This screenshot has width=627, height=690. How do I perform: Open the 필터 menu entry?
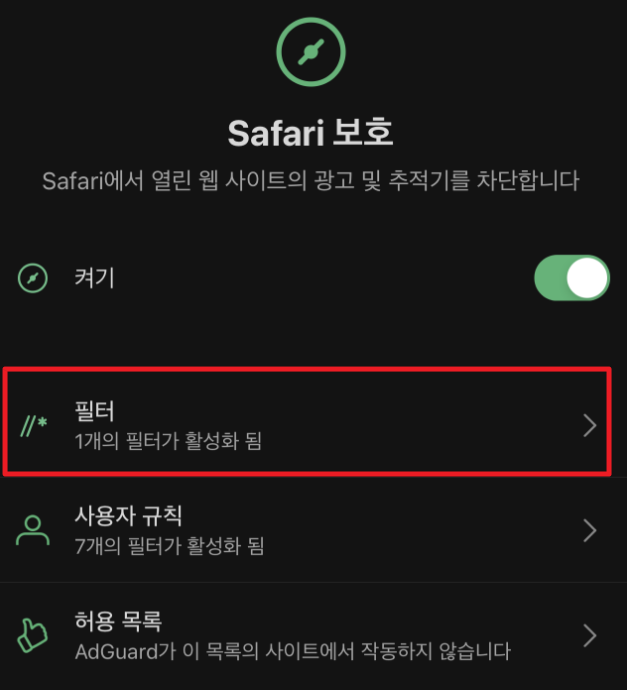point(307,422)
